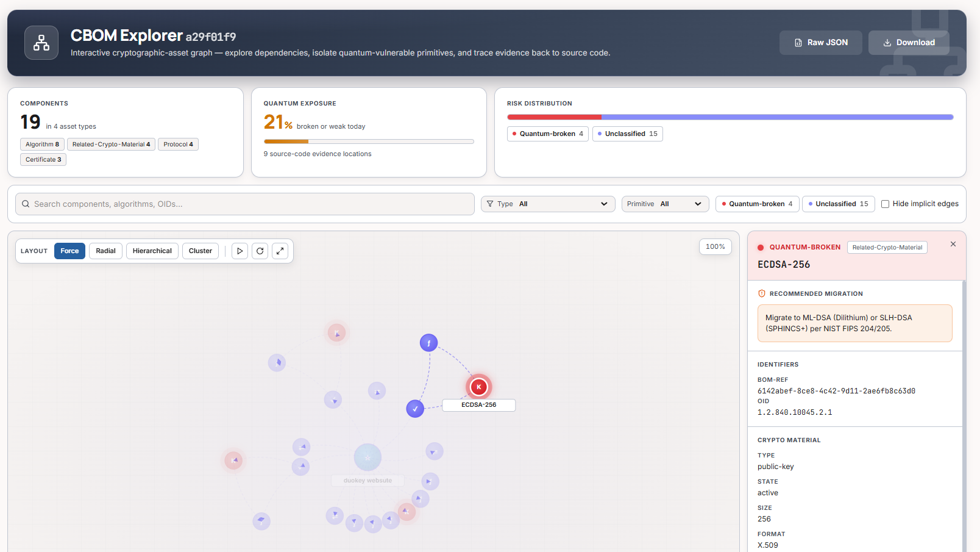The image size is (980, 552).
Task: Start the layout animation play icon
Action: pyautogui.click(x=240, y=251)
